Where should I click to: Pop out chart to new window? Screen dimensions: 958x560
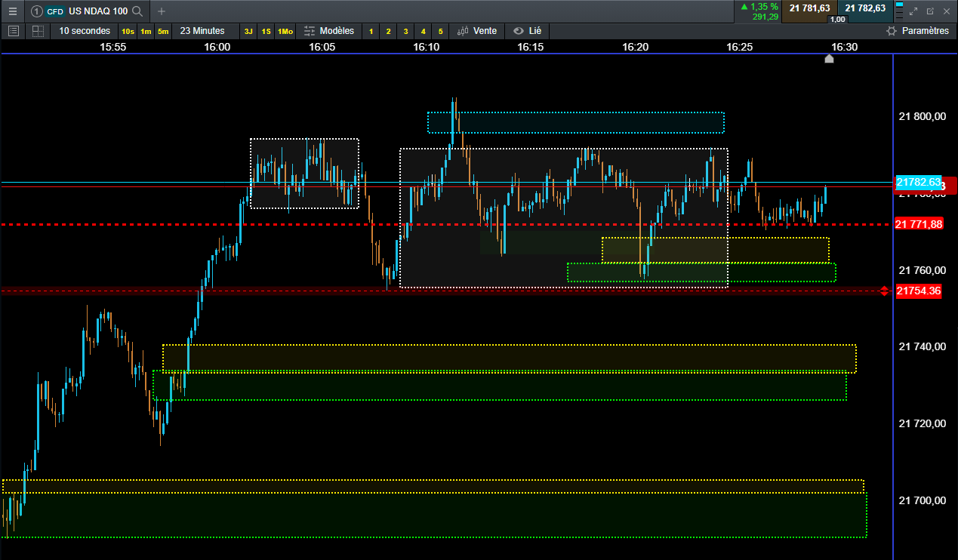click(x=929, y=11)
